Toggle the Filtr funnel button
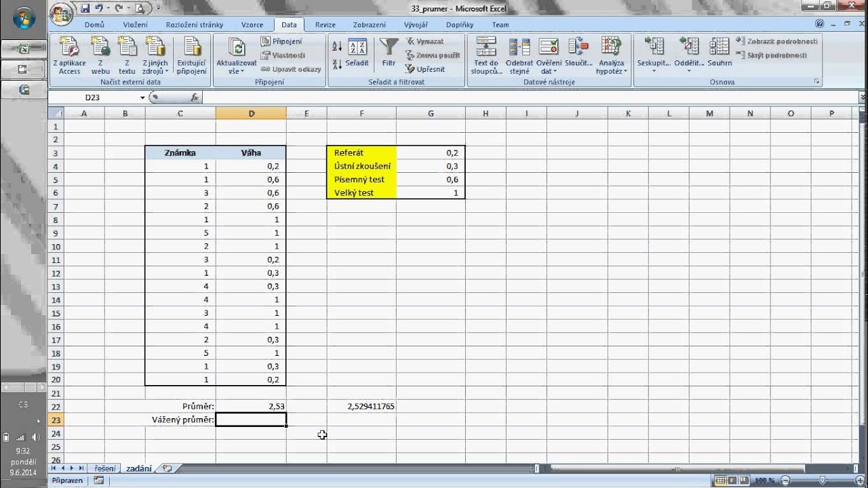Screen dimensions: 868x488 pos(389,54)
